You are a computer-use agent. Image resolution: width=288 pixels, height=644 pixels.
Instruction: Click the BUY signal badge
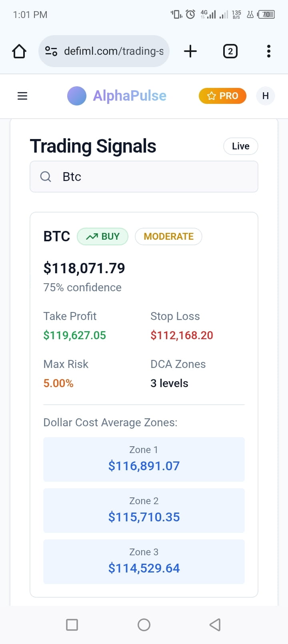pos(102,237)
